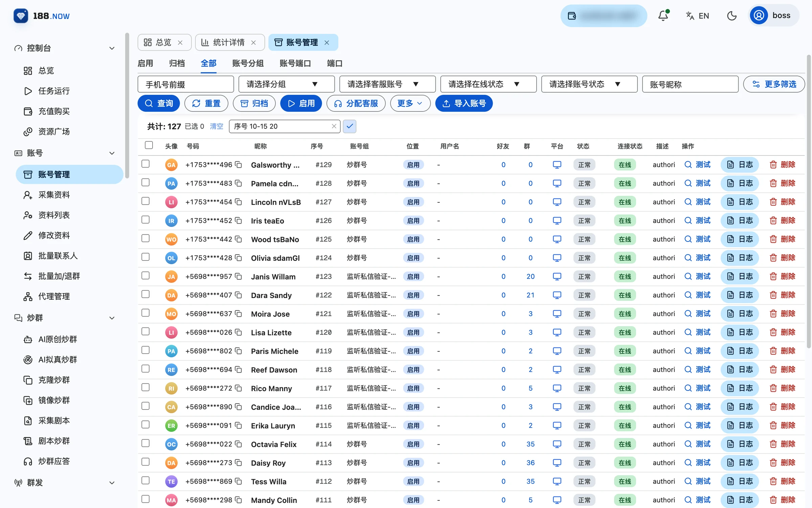The height and width of the screenshot is (508, 812).
Task: Select all rows with header checkbox
Action: [149, 145]
